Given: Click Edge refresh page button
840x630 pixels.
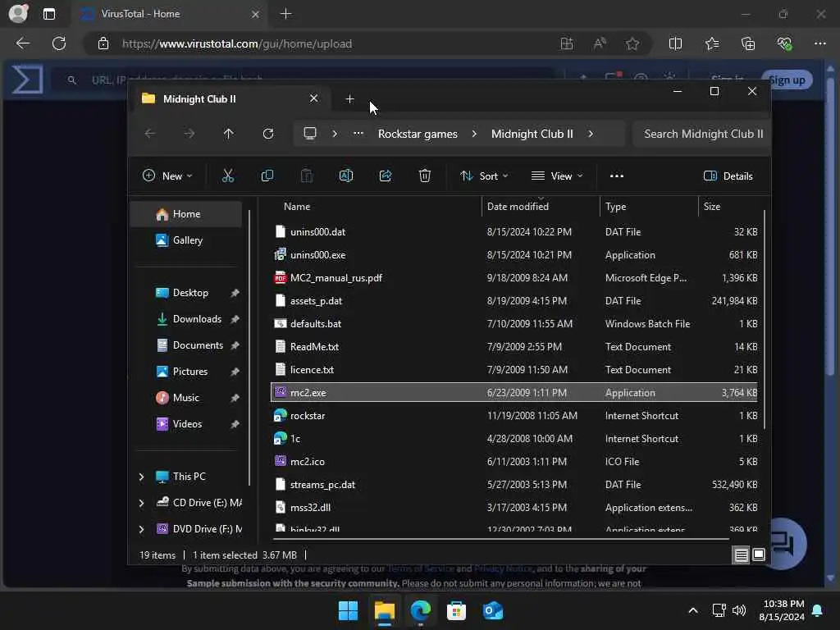Looking at the screenshot, I should click(59, 43).
